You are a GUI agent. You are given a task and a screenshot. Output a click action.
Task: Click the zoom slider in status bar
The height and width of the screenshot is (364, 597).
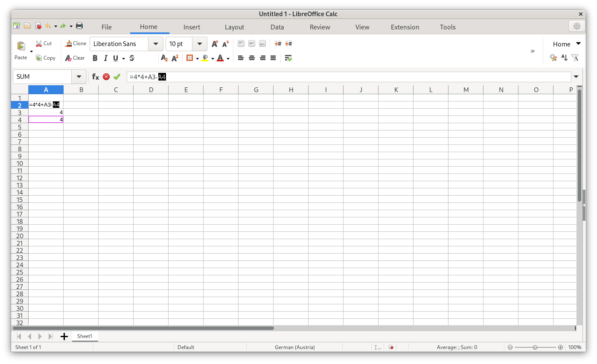click(535, 347)
